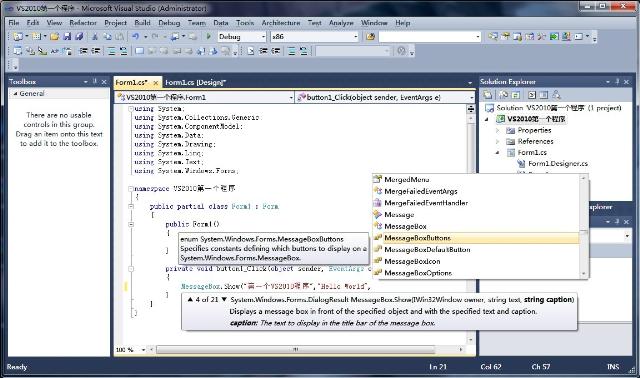Screen dimensions: 640x378
Task: Click the Save floppy disk icon
Action: pos(67,37)
